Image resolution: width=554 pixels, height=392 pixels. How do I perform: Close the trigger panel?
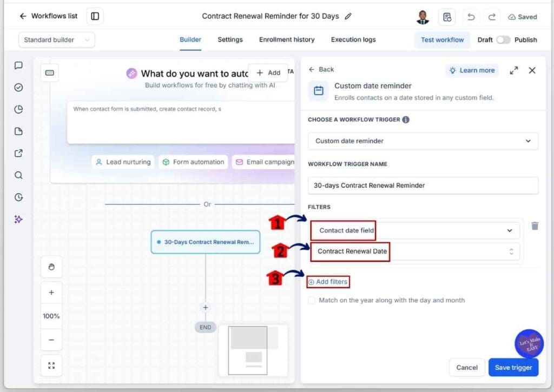click(532, 70)
